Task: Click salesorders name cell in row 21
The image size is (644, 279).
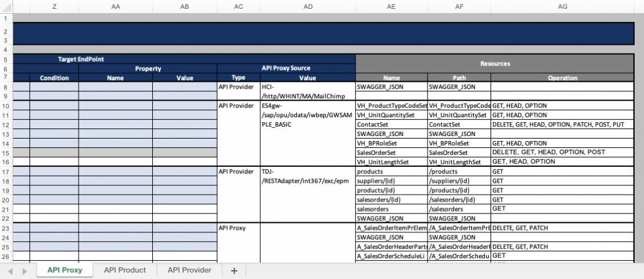Action: [x=391, y=209]
